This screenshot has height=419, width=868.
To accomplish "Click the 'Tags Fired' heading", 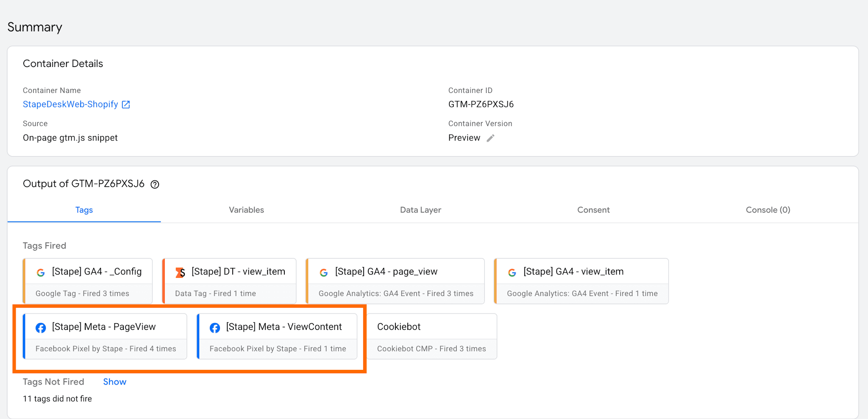I will click(45, 246).
